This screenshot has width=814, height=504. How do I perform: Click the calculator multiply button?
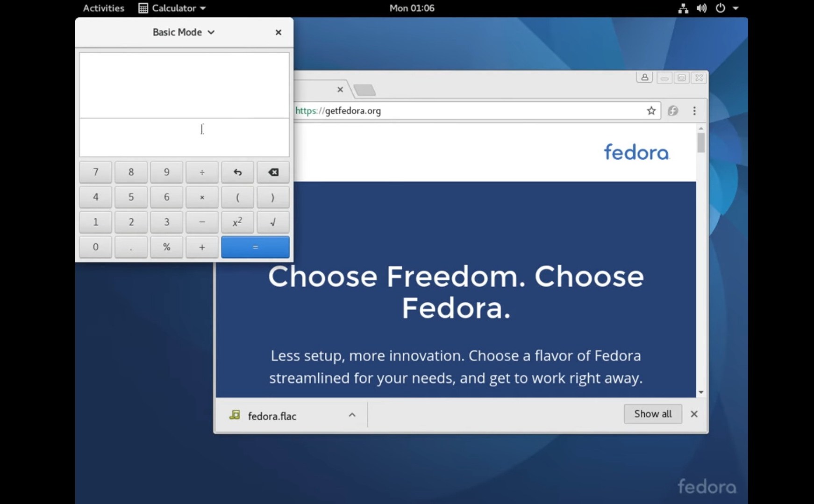tap(202, 197)
